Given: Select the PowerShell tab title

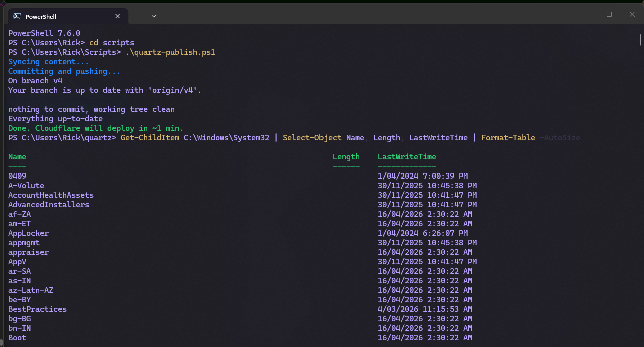Looking at the screenshot, I should click(x=41, y=16).
